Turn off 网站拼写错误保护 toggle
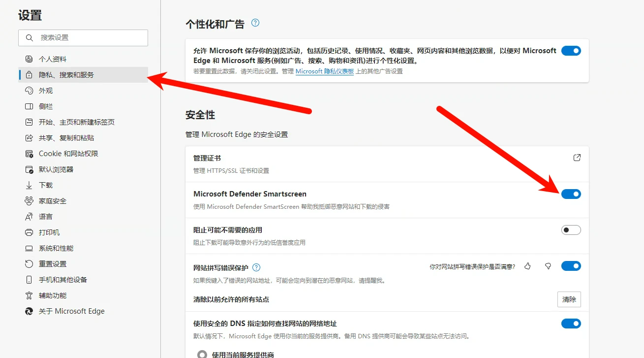Screen dimensions: 644x358 click(571, 266)
